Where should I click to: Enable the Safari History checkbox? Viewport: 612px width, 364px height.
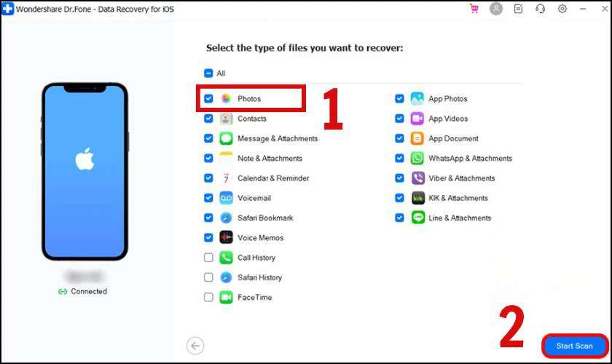click(x=208, y=277)
